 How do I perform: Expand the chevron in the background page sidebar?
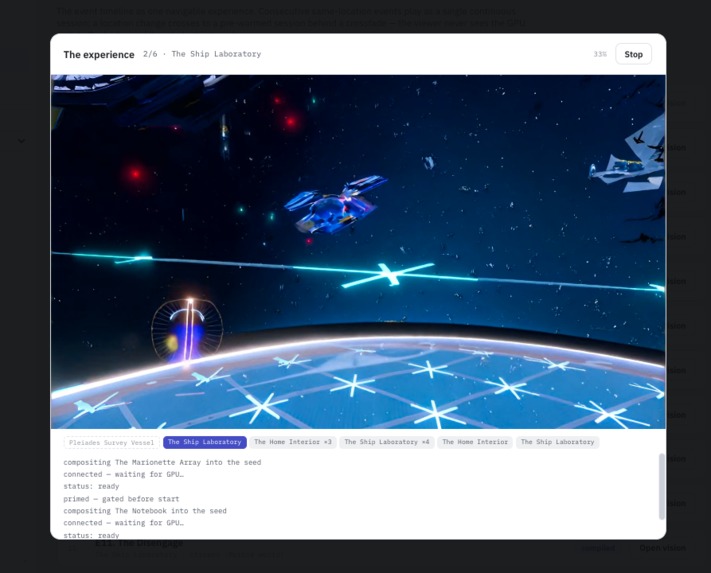(x=21, y=141)
